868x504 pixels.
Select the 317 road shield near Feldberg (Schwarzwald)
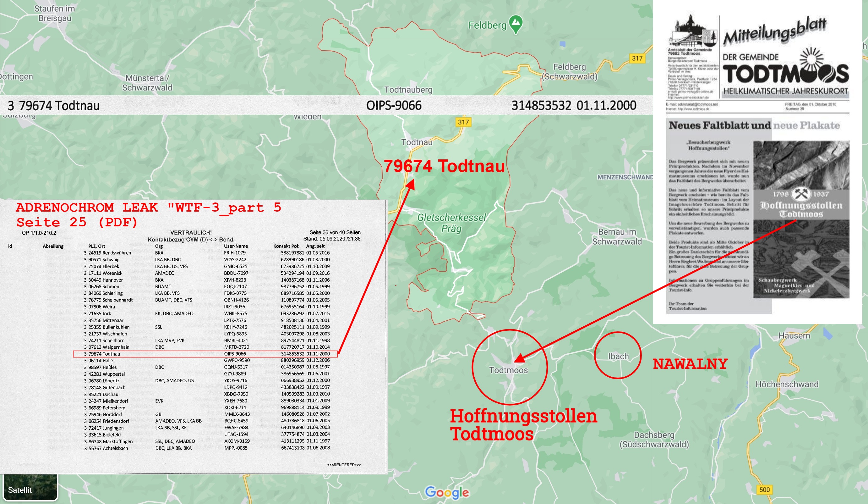tap(637, 58)
